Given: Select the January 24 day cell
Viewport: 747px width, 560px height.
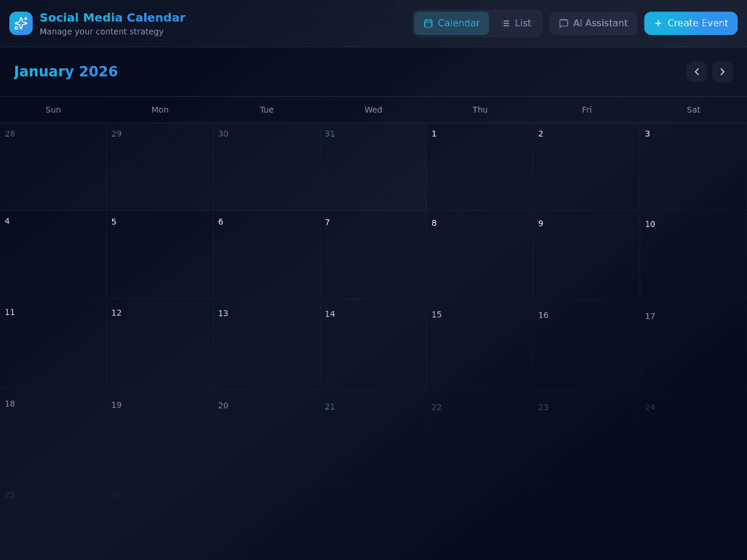Looking at the screenshot, I should 693,440.
